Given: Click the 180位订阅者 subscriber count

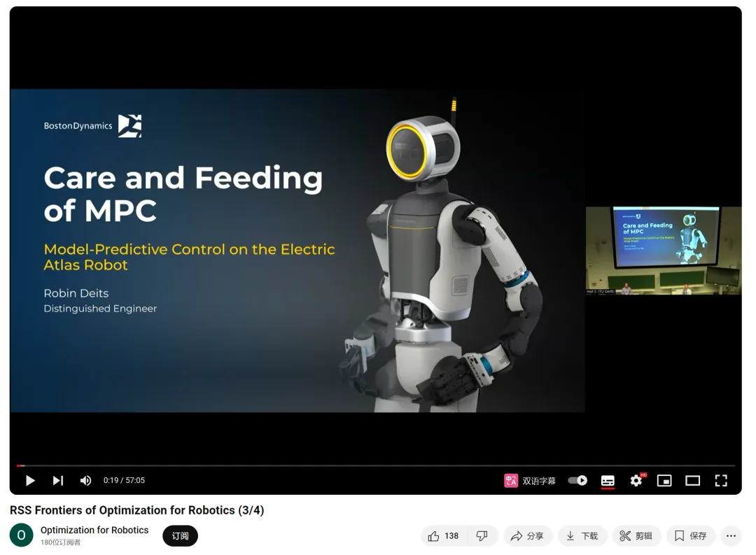Looking at the screenshot, I should [60, 542].
